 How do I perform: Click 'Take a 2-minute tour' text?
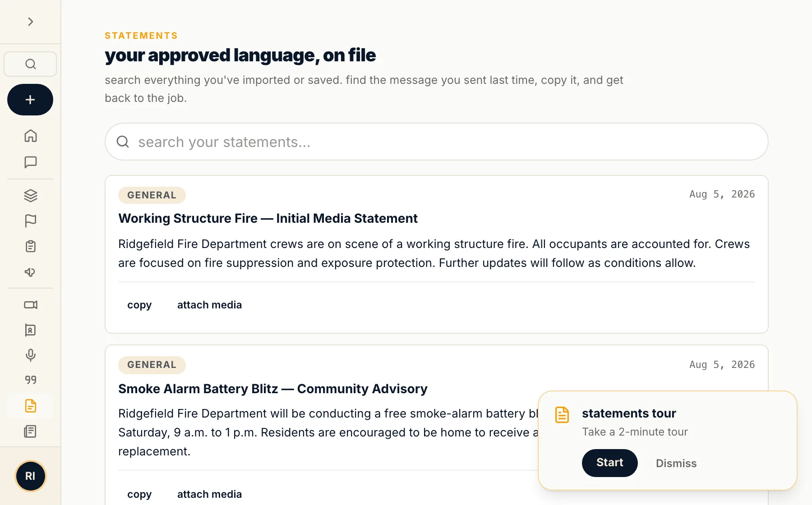click(635, 432)
